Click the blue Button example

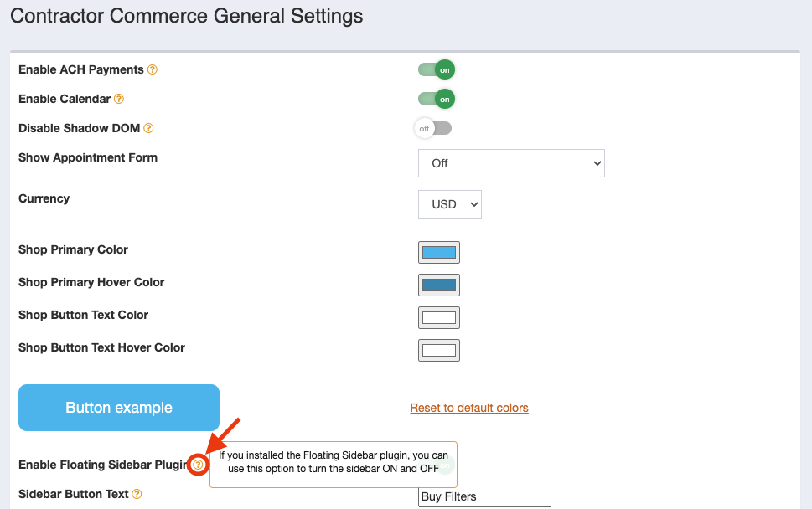tap(119, 408)
